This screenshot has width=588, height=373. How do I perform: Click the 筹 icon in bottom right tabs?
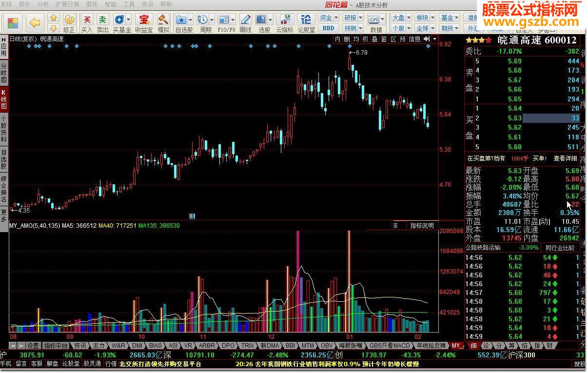(512, 346)
